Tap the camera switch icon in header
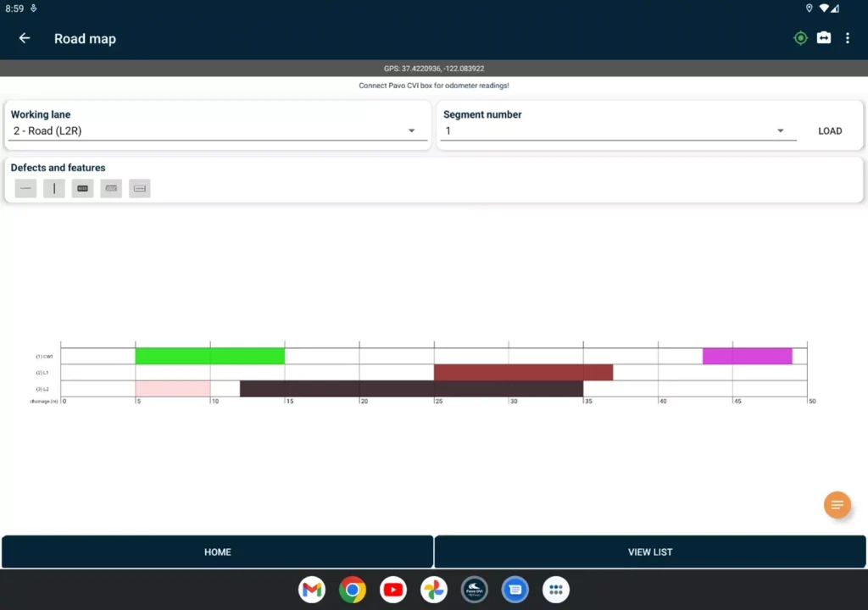The image size is (868, 610). coord(824,38)
